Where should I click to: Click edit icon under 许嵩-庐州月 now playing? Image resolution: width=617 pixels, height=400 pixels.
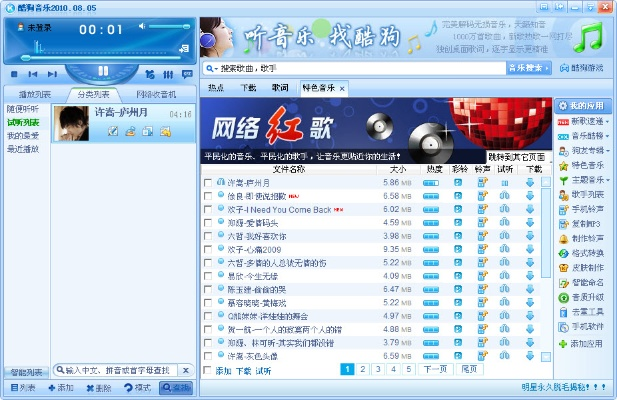[113, 131]
